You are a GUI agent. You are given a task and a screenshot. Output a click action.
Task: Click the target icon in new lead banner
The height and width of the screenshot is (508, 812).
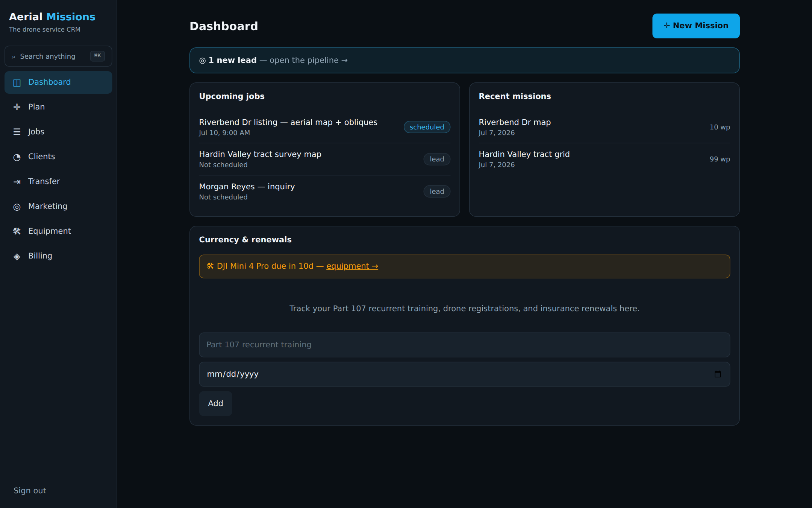point(202,61)
